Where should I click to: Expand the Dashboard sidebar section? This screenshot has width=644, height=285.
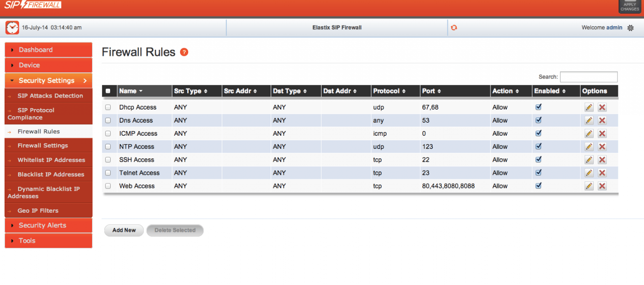pyautogui.click(x=48, y=50)
